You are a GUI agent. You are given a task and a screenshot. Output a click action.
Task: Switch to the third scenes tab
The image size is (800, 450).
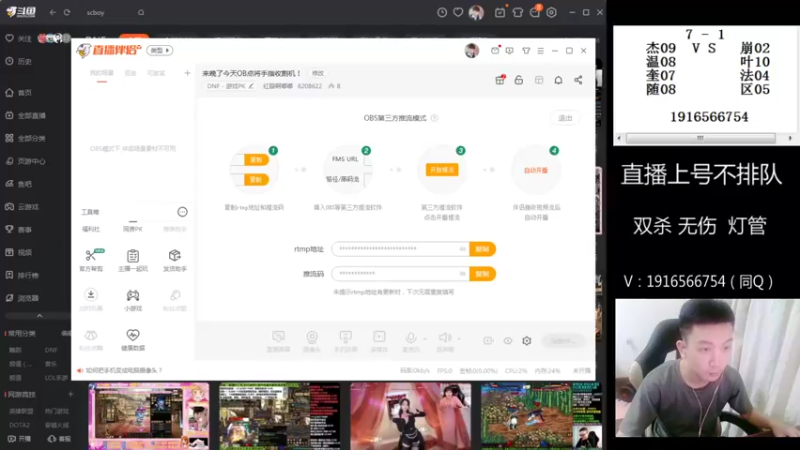point(156,73)
